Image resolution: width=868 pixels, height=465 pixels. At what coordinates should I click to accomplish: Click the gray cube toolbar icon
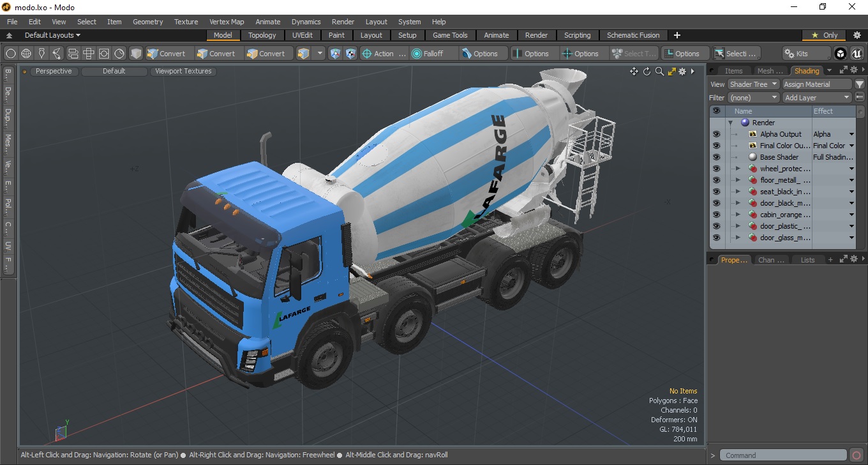pyautogui.click(x=136, y=54)
